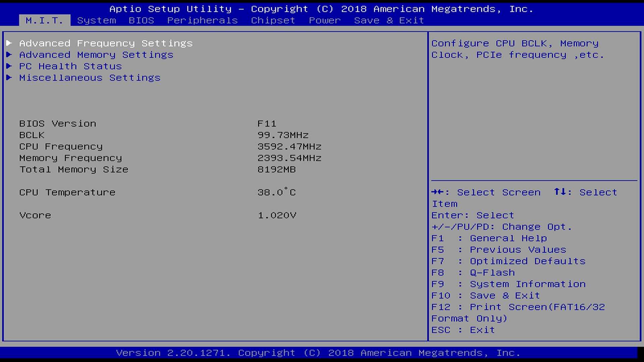Image resolution: width=644 pixels, height=362 pixels.
Task: Click the Configure CPU BCLK help description
Action: tap(518, 49)
